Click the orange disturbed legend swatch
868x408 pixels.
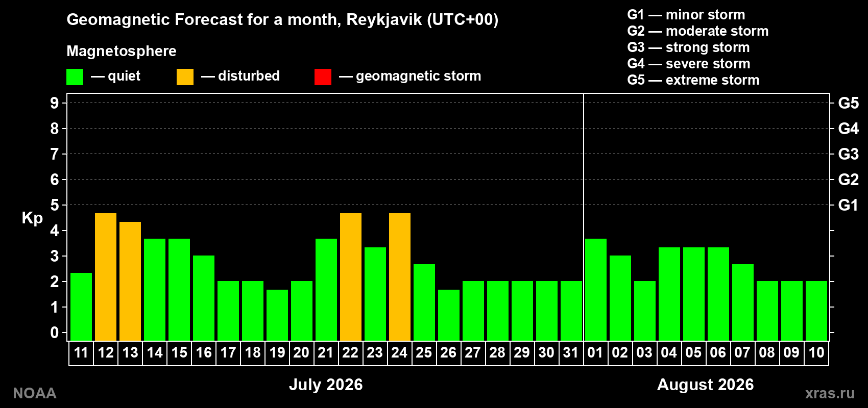(x=185, y=77)
